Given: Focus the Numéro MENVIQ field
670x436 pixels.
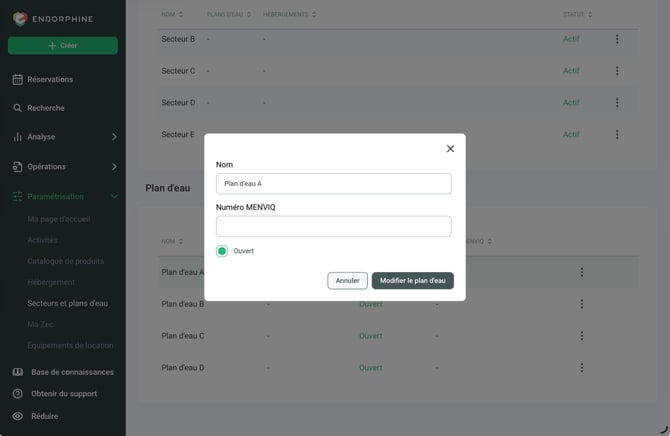Looking at the screenshot, I should (333, 226).
